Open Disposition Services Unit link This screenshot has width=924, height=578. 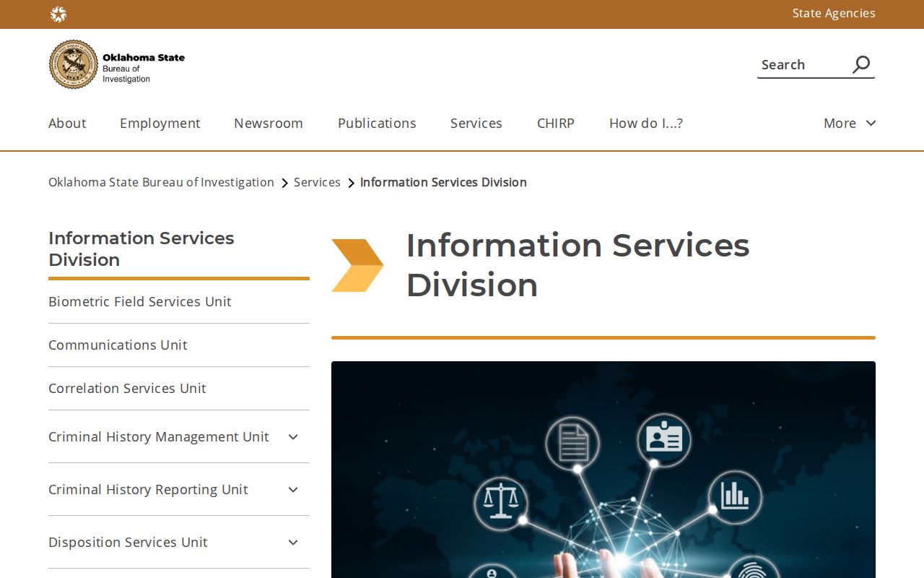(128, 542)
